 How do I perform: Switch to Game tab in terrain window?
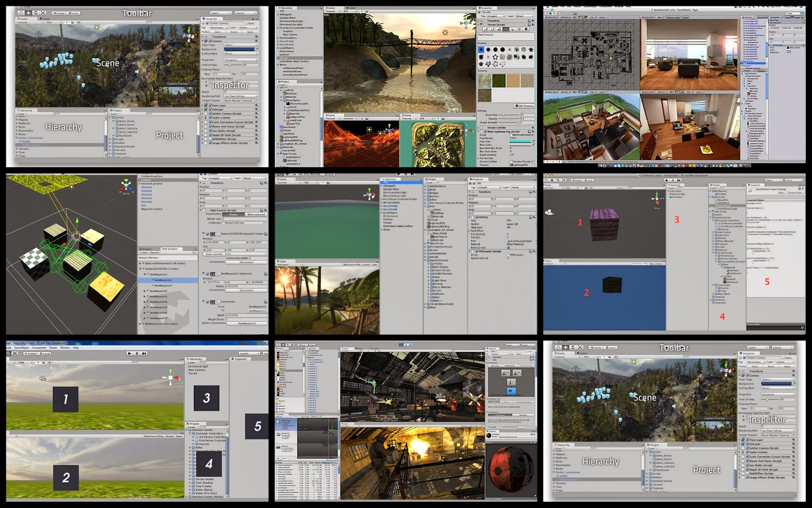click(x=351, y=8)
